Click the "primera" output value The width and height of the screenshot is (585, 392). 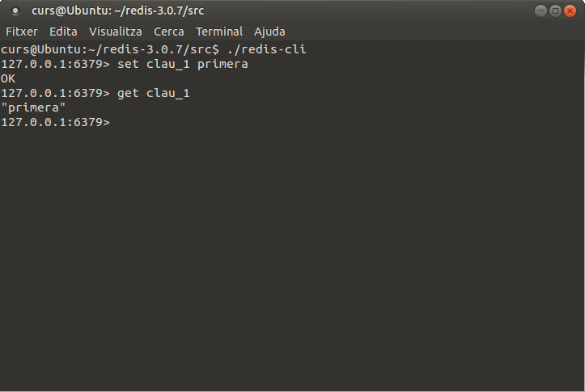coord(33,108)
